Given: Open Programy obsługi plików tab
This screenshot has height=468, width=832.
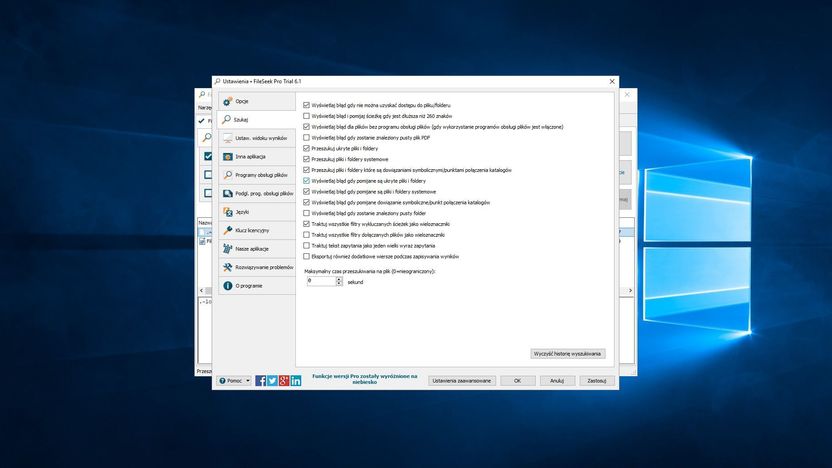Looking at the screenshot, I should pyautogui.click(x=257, y=175).
